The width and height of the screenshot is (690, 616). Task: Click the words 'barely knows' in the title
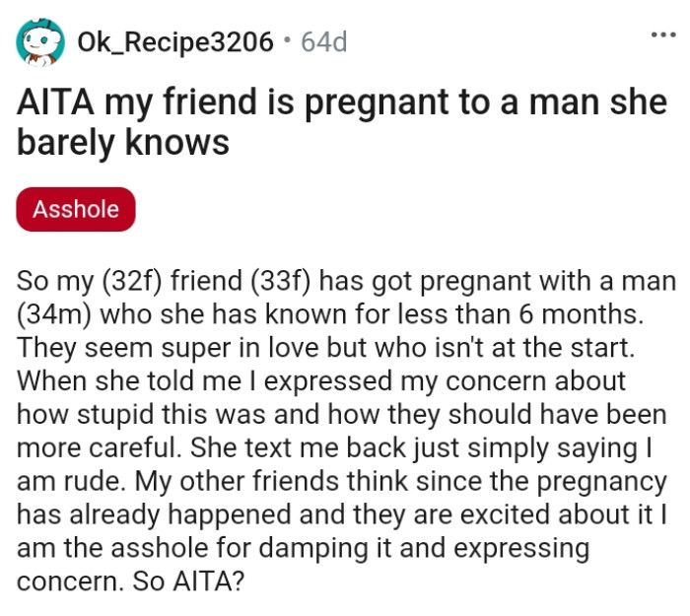(123, 143)
